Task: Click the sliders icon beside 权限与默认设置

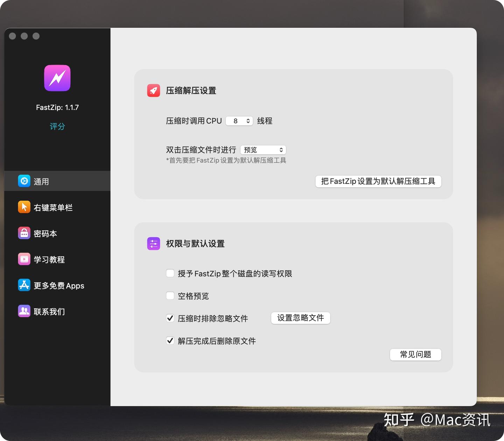Action: (153, 243)
